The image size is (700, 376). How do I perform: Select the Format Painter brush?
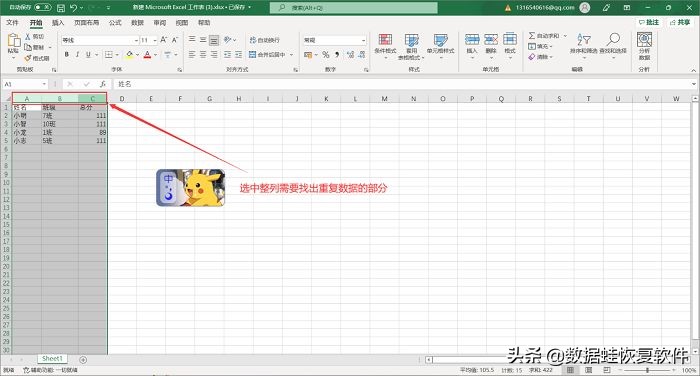[x=37, y=58]
